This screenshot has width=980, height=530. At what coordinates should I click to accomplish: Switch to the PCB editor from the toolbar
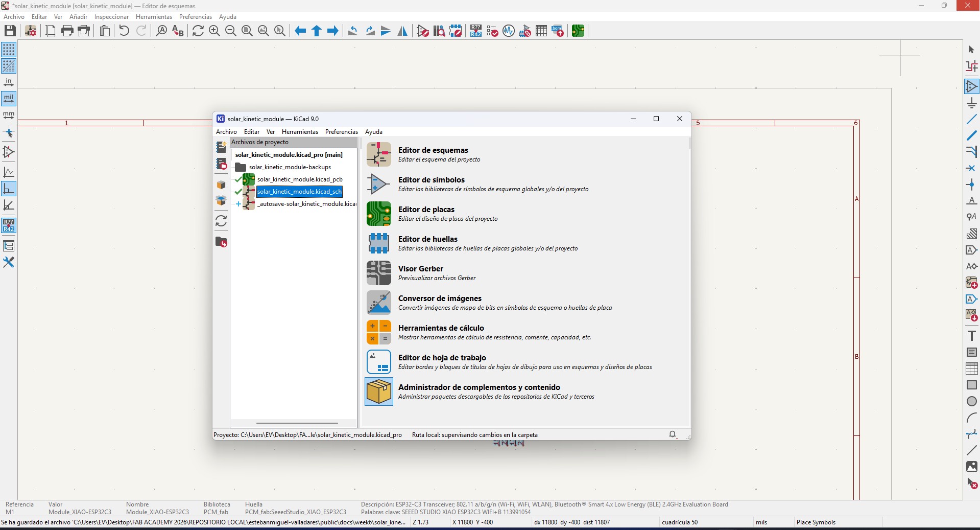[578, 31]
